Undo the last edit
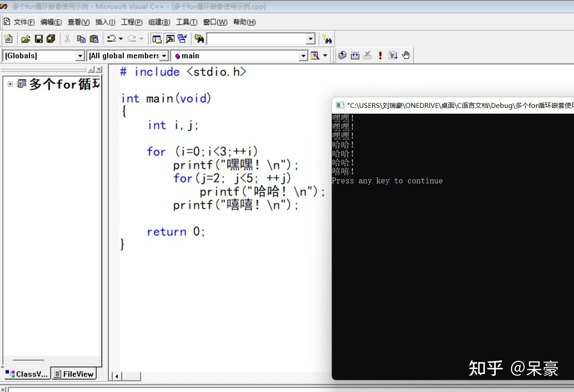 coord(112,39)
